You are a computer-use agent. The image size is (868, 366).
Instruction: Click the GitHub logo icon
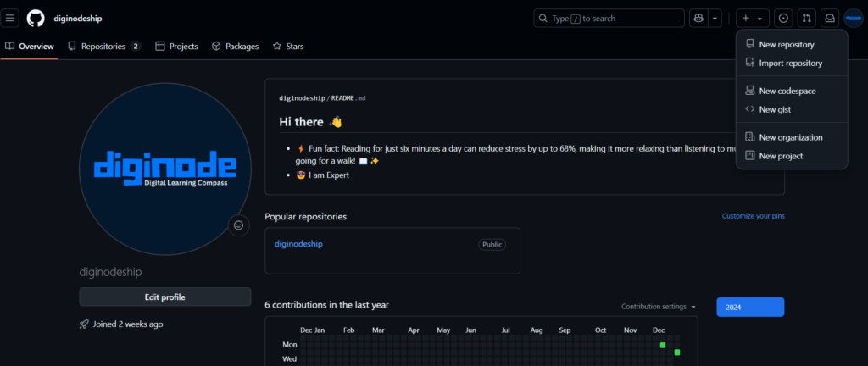click(x=36, y=18)
